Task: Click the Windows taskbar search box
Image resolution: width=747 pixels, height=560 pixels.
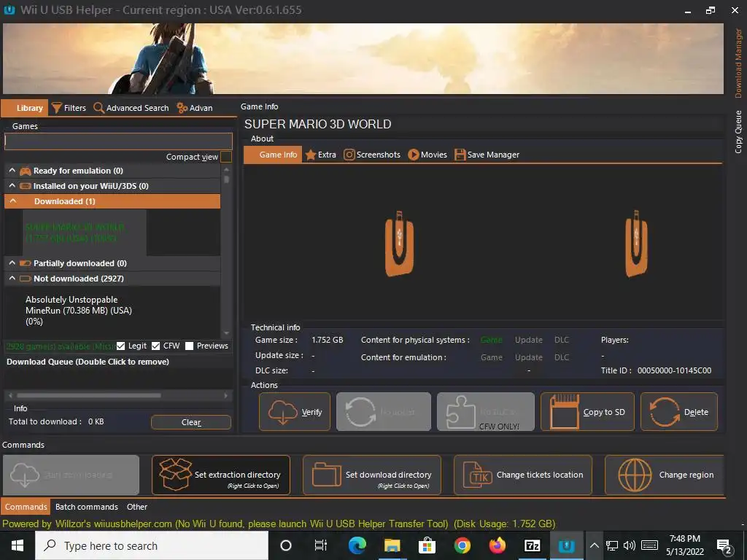Action: click(x=152, y=545)
